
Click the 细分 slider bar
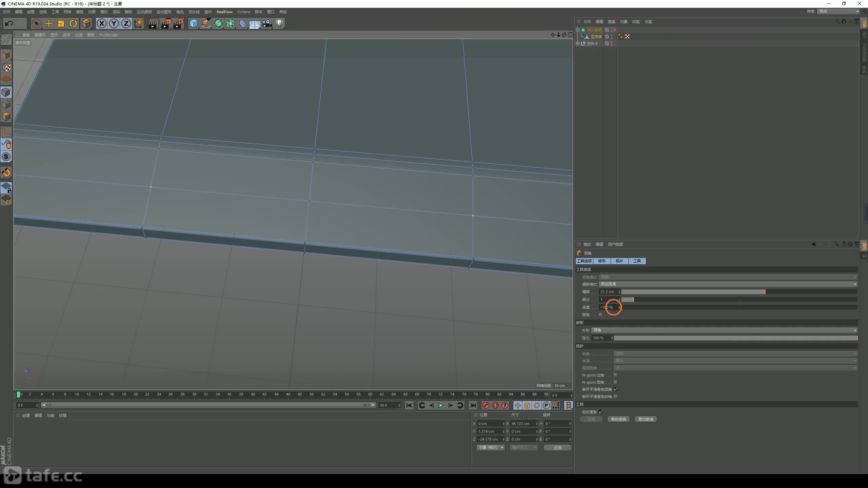click(739, 300)
